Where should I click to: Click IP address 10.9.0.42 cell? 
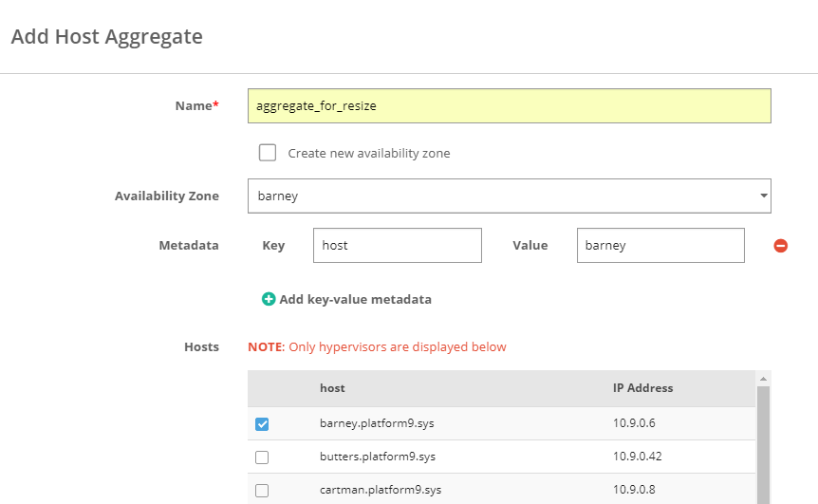pyautogui.click(x=637, y=457)
